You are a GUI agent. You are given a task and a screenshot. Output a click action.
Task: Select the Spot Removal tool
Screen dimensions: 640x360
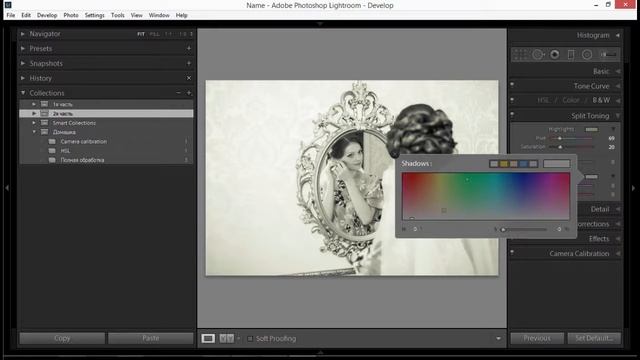(538, 54)
